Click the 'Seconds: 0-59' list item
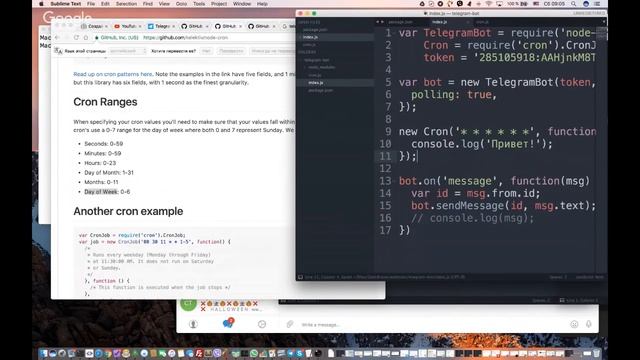Viewport: 640px width, 360px height. [104, 144]
